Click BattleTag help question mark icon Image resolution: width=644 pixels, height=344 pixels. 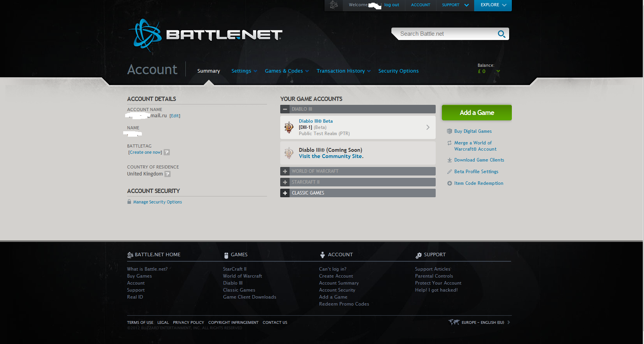[167, 152]
